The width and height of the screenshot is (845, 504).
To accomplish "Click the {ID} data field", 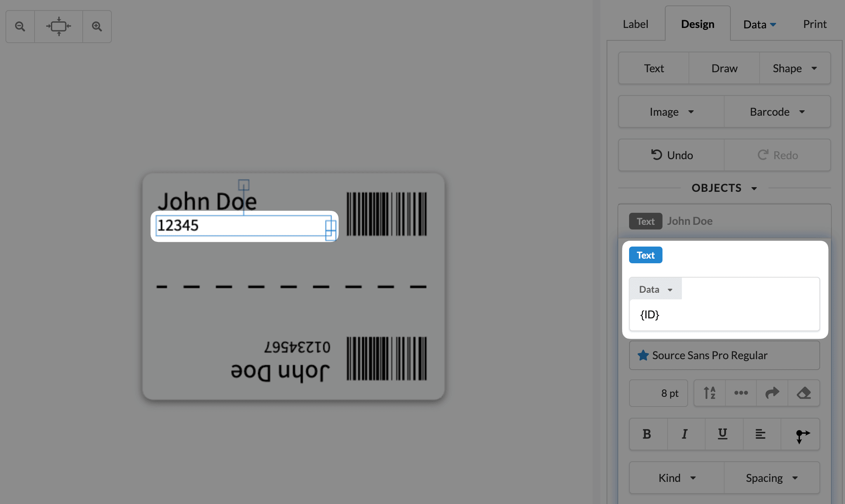I will tap(649, 315).
